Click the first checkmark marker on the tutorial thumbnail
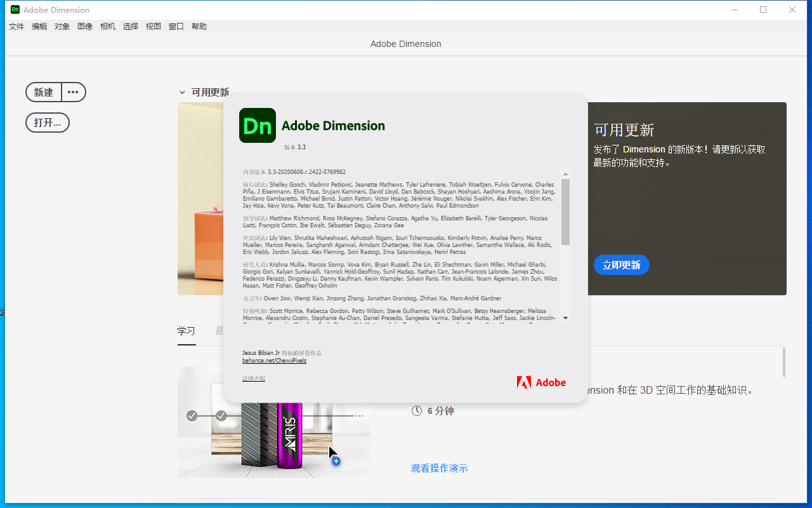 click(192, 415)
